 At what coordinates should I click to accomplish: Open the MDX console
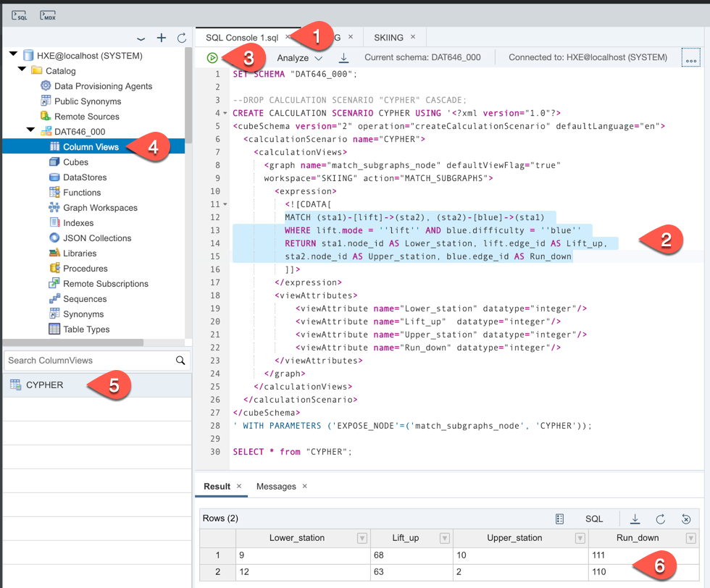pos(48,16)
